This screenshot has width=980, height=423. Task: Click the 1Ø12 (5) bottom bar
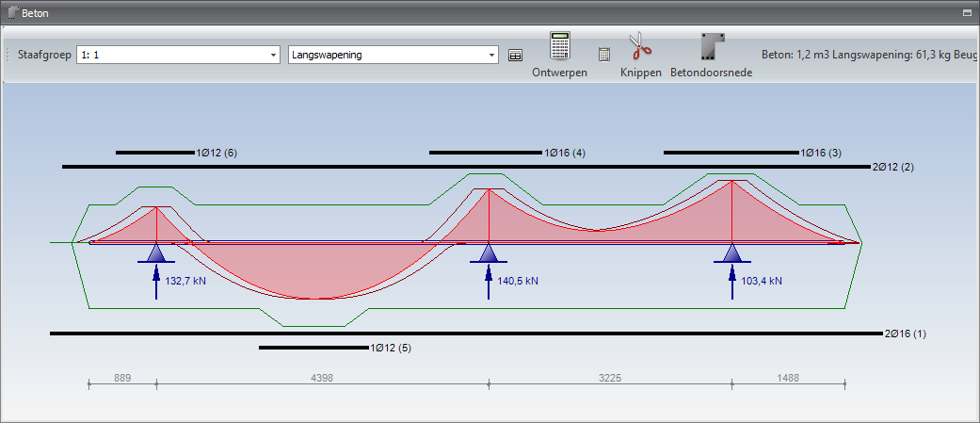313,348
